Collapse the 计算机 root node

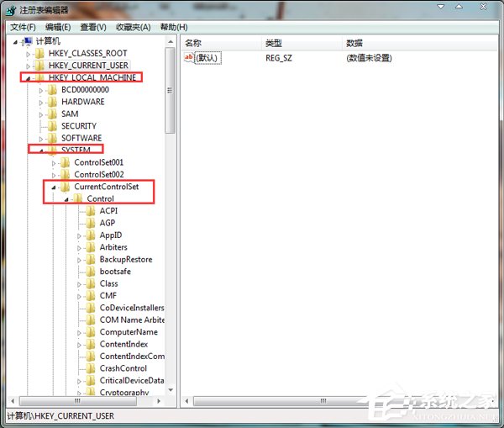(x=15, y=42)
